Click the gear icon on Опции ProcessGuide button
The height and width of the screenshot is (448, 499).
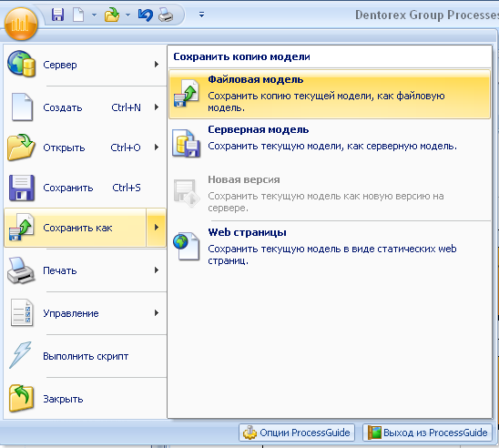pyautogui.click(x=249, y=433)
